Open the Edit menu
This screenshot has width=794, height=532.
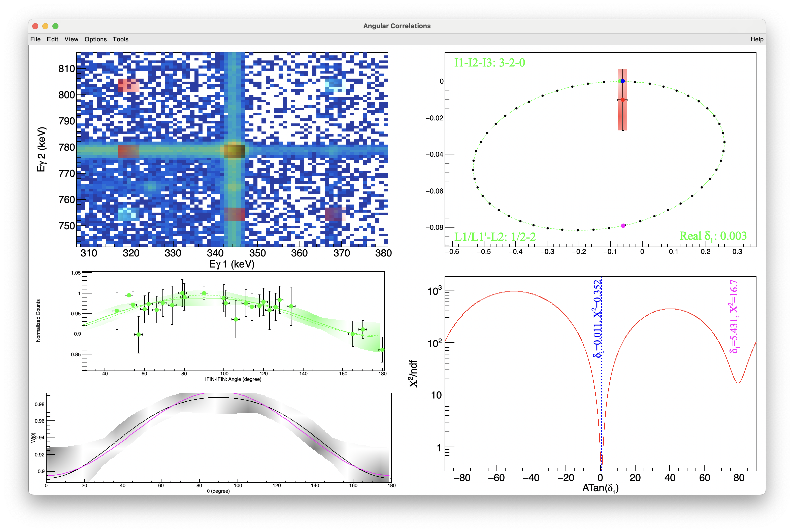tap(52, 39)
